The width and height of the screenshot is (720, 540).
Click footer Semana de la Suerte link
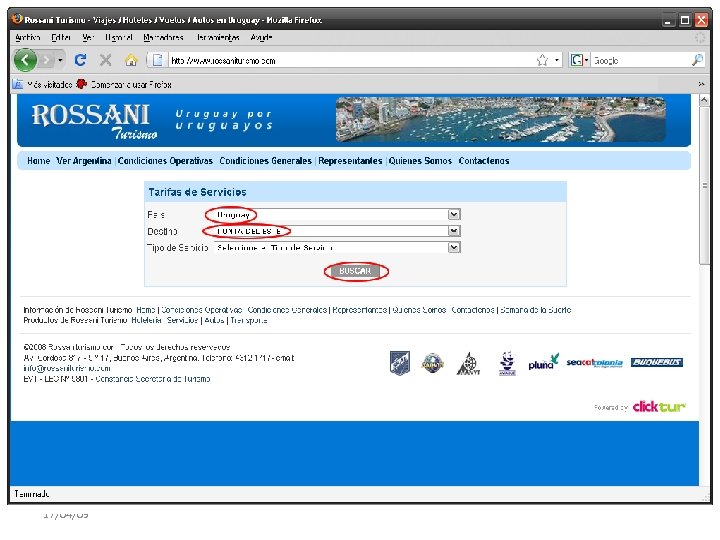point(535,310)
